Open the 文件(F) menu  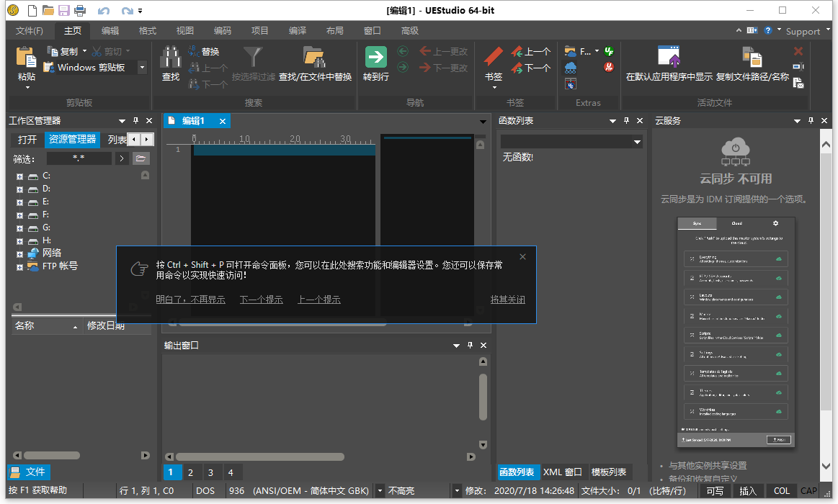(x=30, y=31)
